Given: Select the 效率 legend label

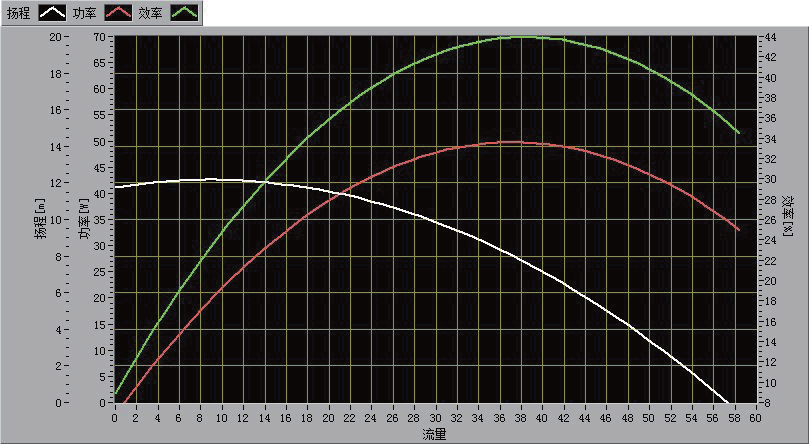Looking at the screenshot, I should pyautogui.click(x=151, y=13).
